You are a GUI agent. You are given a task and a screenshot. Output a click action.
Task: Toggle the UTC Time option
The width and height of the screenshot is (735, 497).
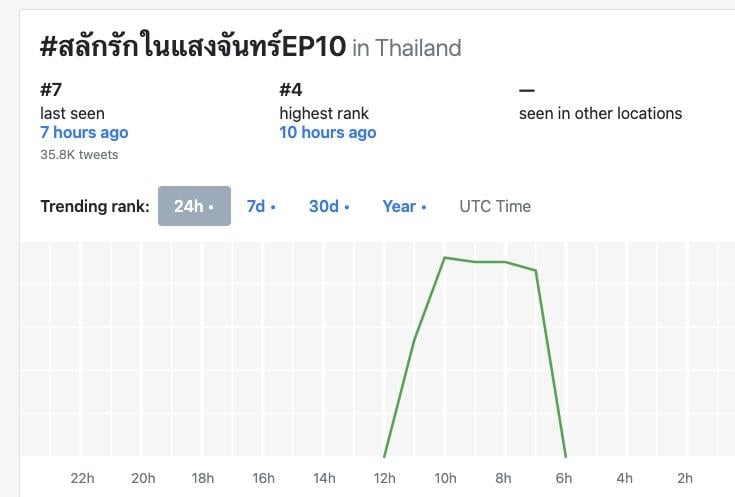[495, 206]
